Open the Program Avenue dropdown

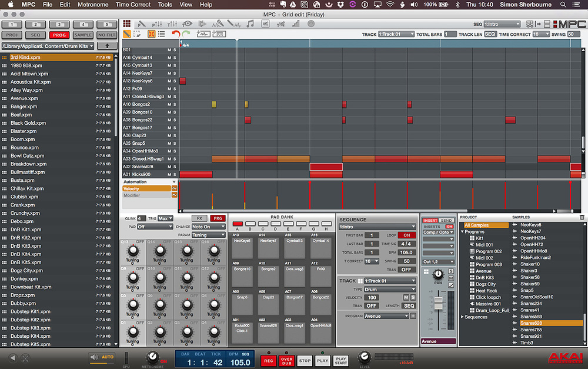(x=386, y=316)
